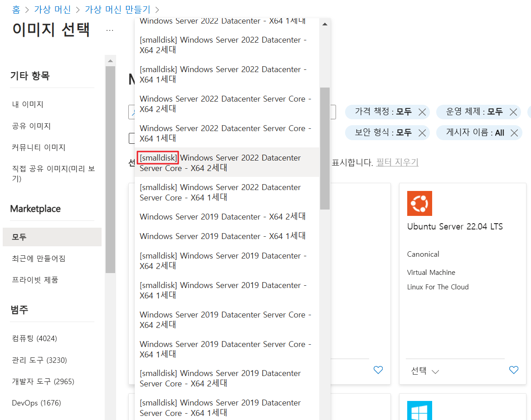Viewport: 531px width, 420px height.
Task: Filter by 개발자 도구 (2965) category
Action: 43,381
